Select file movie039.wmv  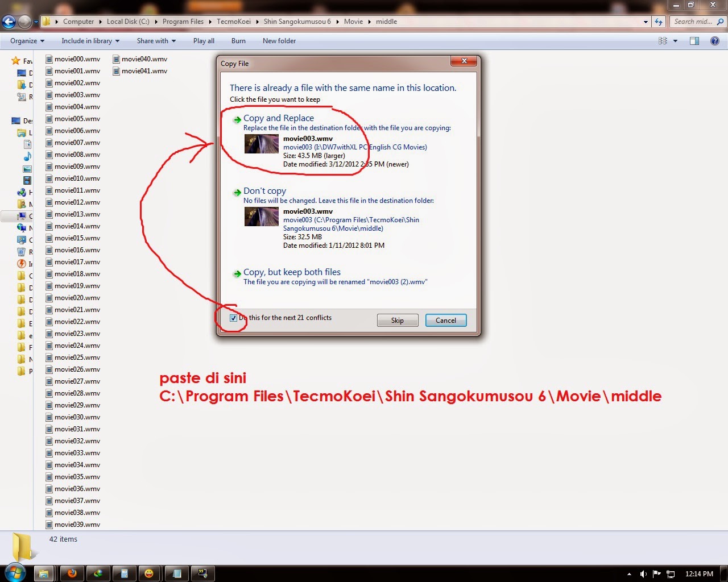(x=73, y=525)
